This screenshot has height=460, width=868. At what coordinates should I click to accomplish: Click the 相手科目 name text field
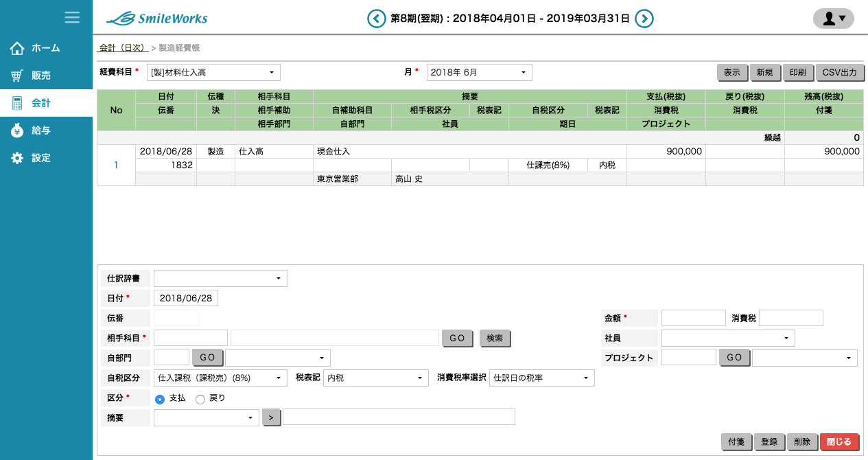click(335, 338)
